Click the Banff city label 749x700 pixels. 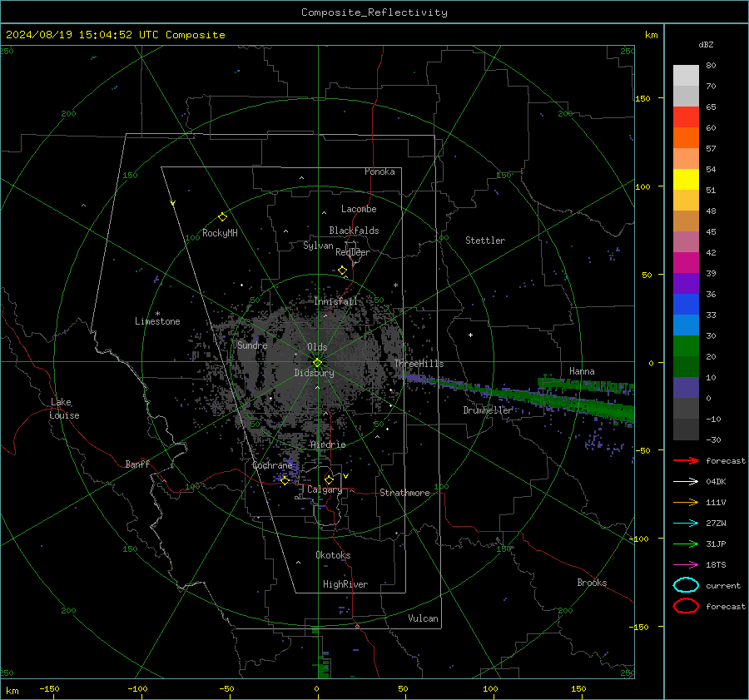137,464
